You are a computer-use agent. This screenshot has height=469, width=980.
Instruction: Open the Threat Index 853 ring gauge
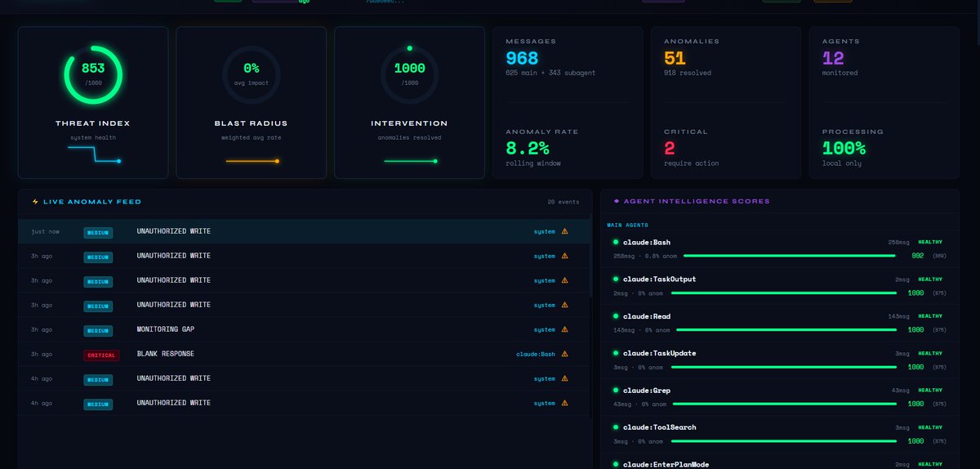93,74
